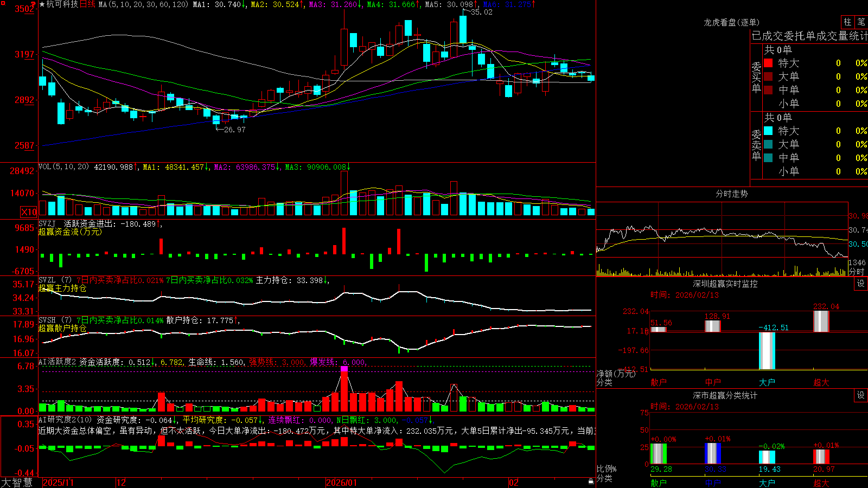Click the 杭可科技 stock name

62,4
